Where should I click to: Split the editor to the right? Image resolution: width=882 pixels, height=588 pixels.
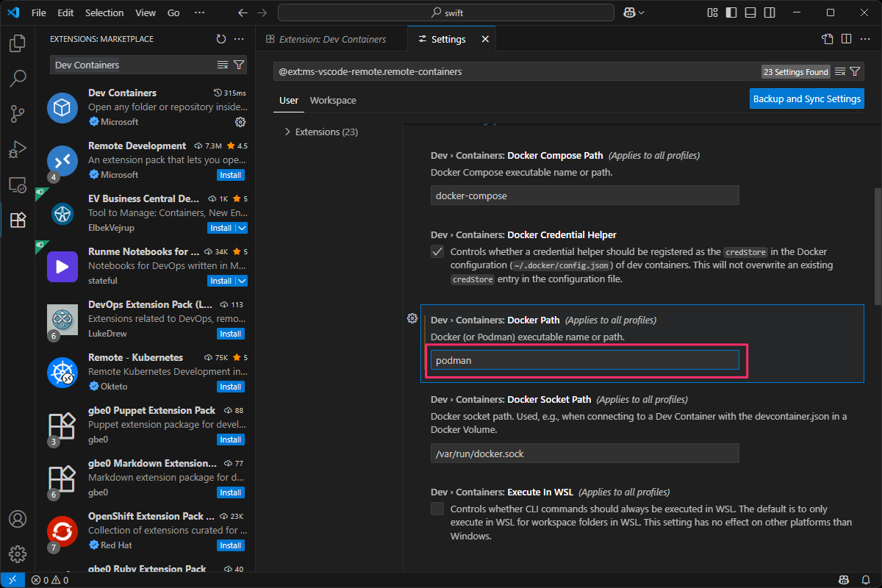pos(846,39)
